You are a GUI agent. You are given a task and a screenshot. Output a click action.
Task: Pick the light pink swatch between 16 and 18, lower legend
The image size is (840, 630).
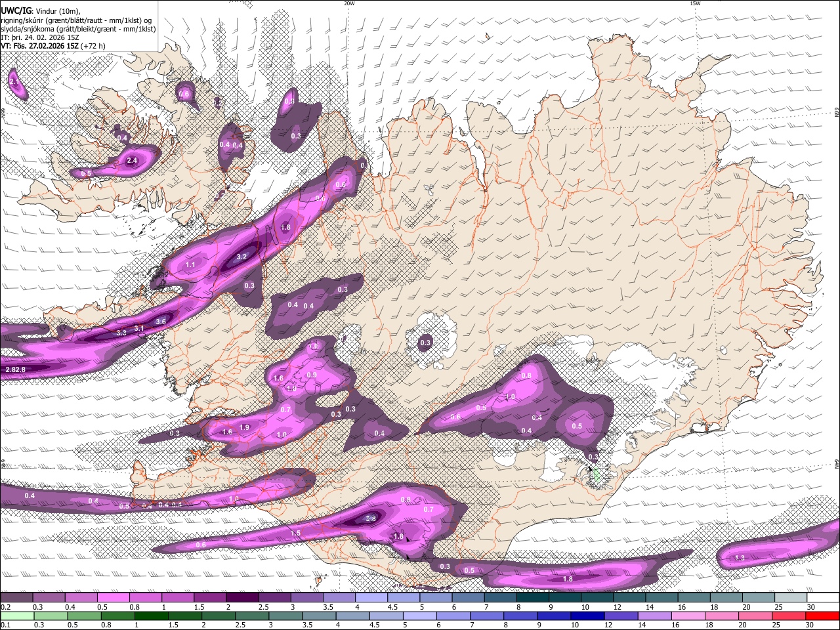click(x=688, y=616)
